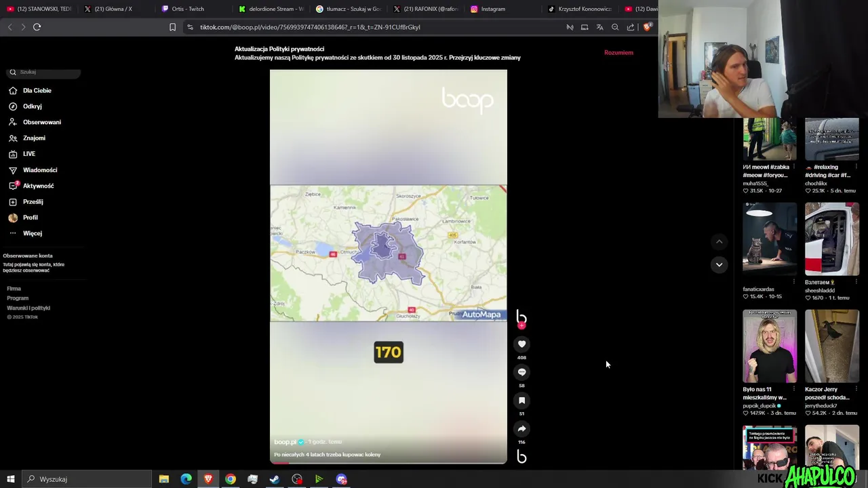Open Brave Shields lion icon
This screenshot has width=868, height=488.
click(x=648, y=27)
